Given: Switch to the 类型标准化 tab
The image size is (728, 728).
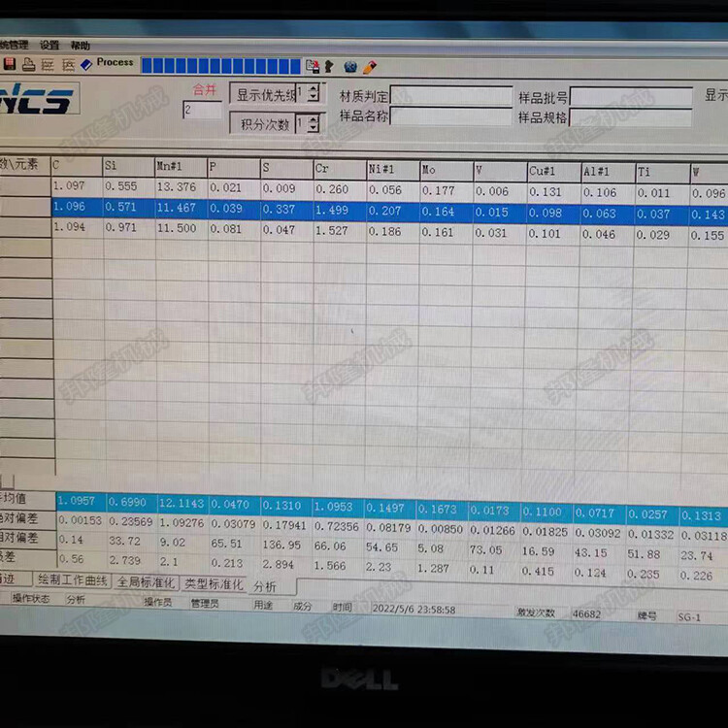Looking at the screenshot, I should (215, 584).
